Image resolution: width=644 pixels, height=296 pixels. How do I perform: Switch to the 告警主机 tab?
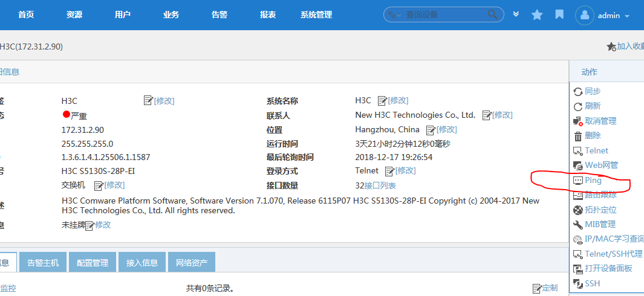point(43,263)
